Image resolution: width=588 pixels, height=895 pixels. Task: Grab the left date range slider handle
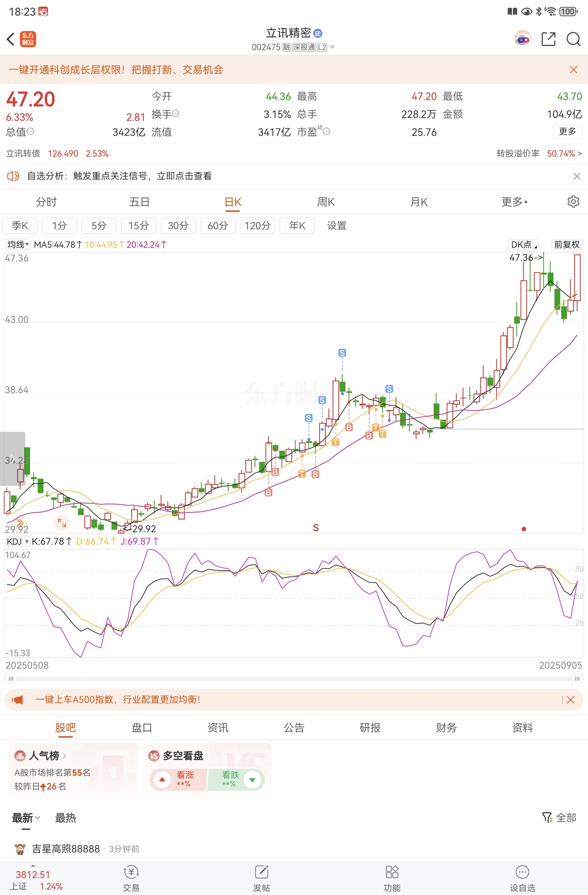(11, 679)
